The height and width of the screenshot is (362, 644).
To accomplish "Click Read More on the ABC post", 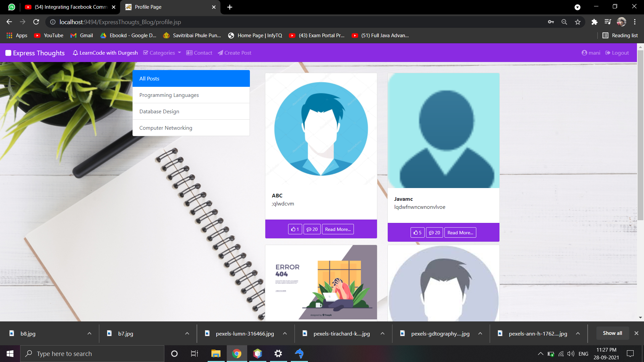I will 338,229.
